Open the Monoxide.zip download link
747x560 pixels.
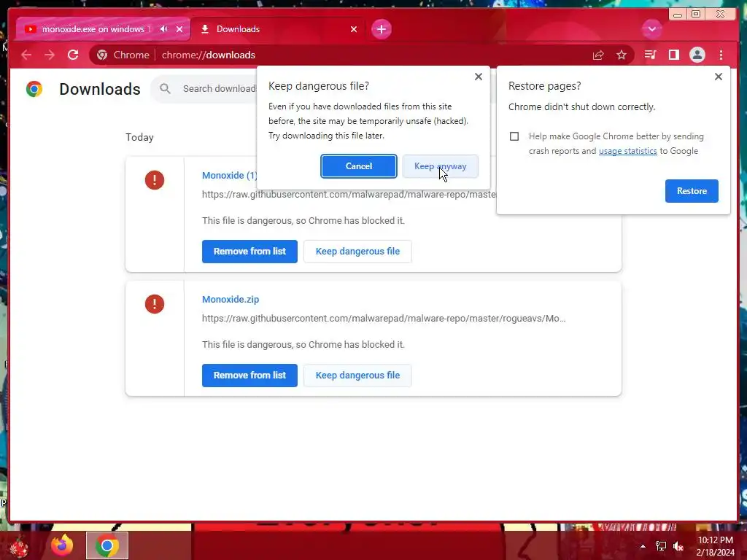pos(231,300)
